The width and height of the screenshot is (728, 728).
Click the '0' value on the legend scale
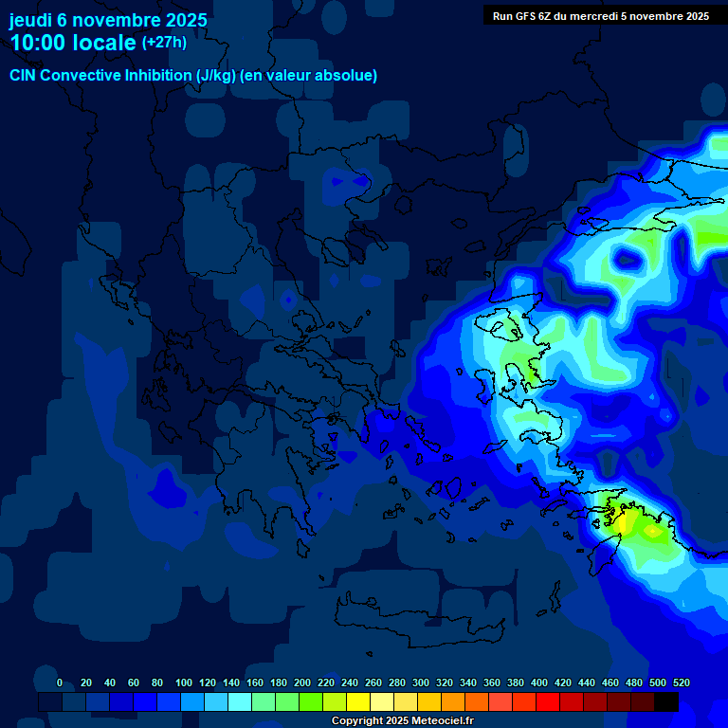tap(60, 682)
